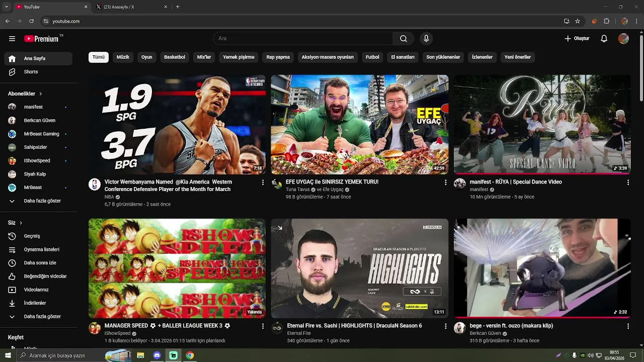Open Victor Wembanyama video thumbnail
The image size is (644, 362).
coord(177,125)
